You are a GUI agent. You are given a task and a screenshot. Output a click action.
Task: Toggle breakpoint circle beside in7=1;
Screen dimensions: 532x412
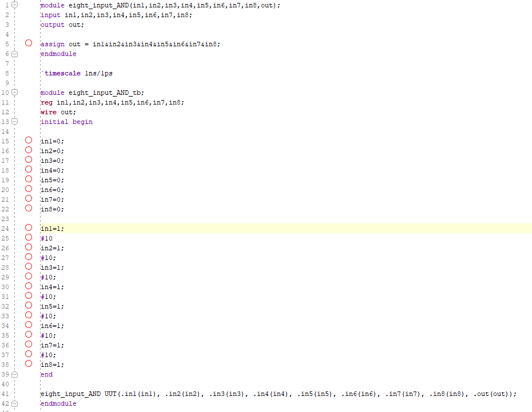[29, 344]
